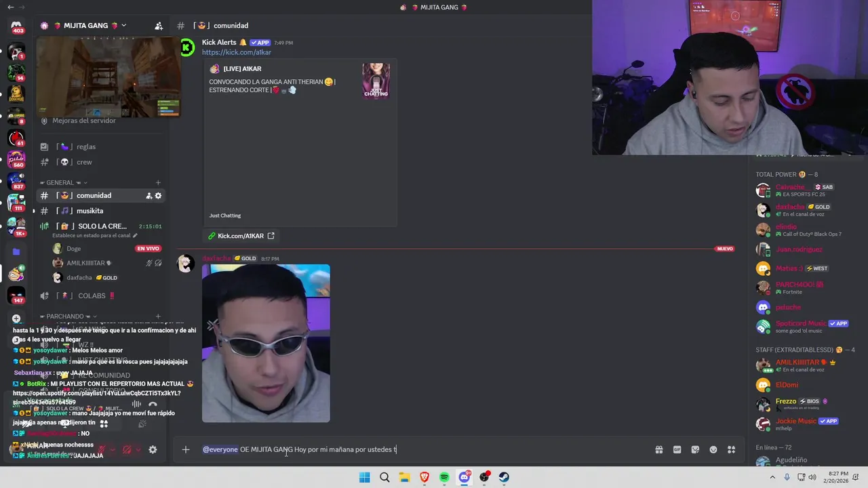Open Steam from the taskbar

pos(504,477)
